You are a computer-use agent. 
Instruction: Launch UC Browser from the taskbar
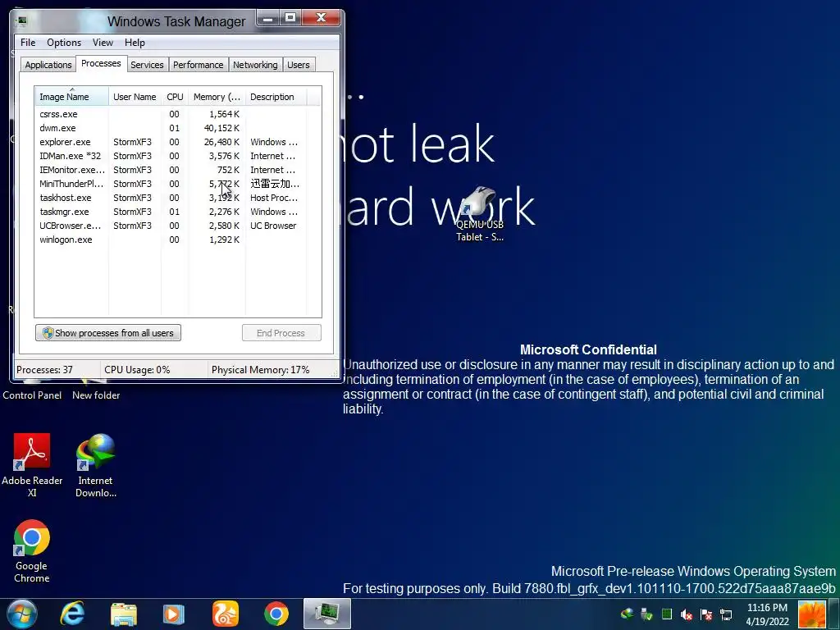coord(225,614)
